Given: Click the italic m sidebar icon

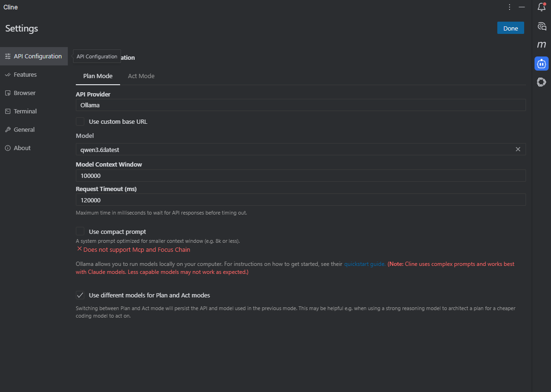Looking at the screenshot, I should (542, 45).
